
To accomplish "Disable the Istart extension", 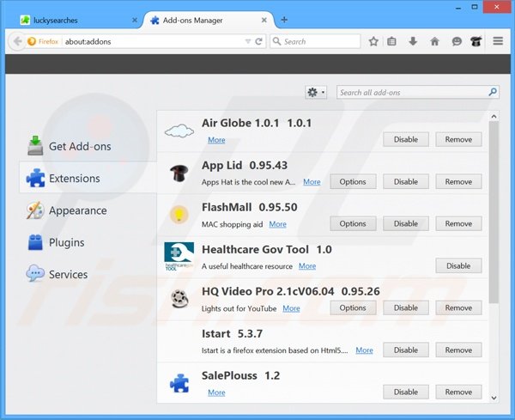I will click(406, 350).
